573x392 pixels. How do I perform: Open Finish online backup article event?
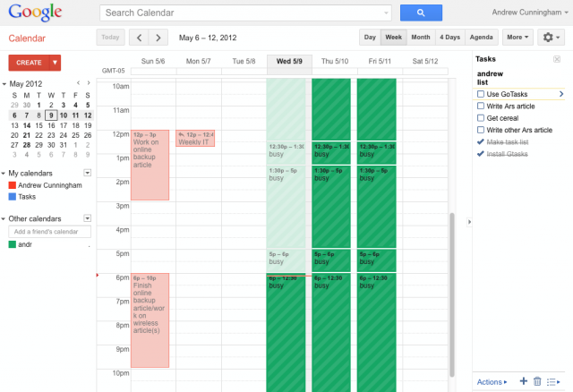(x=150, y=320)
